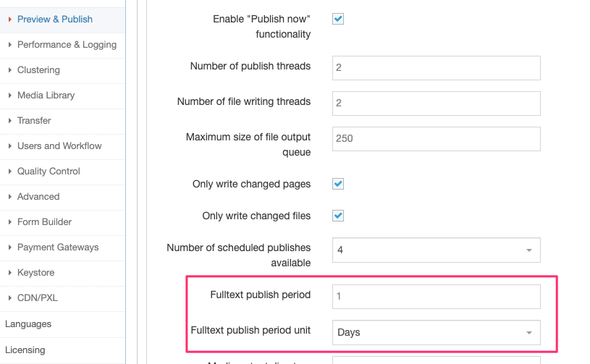590x364 pixels.
Task: Expand Clustering in the sidebar
Action: [38, 70]
